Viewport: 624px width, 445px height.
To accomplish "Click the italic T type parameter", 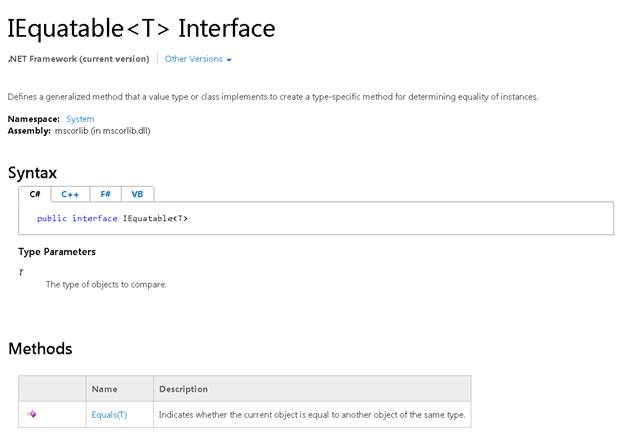I will tap(21, 272).
